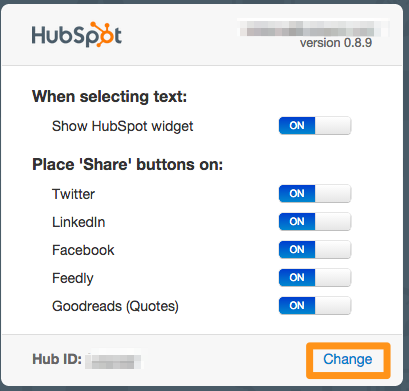Click the HubSpot logo
The width and height of the screenshot is (409, 391).
[x=77, y=34]
